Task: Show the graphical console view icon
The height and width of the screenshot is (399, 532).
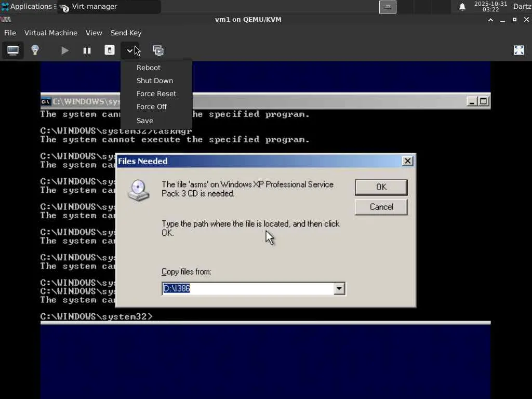Action: (x=13, y=50)
